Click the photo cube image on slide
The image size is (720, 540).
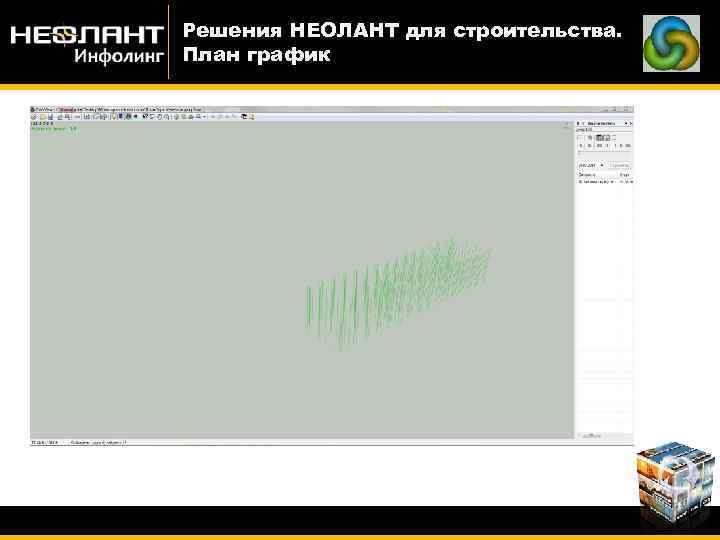tap(675, 484)
